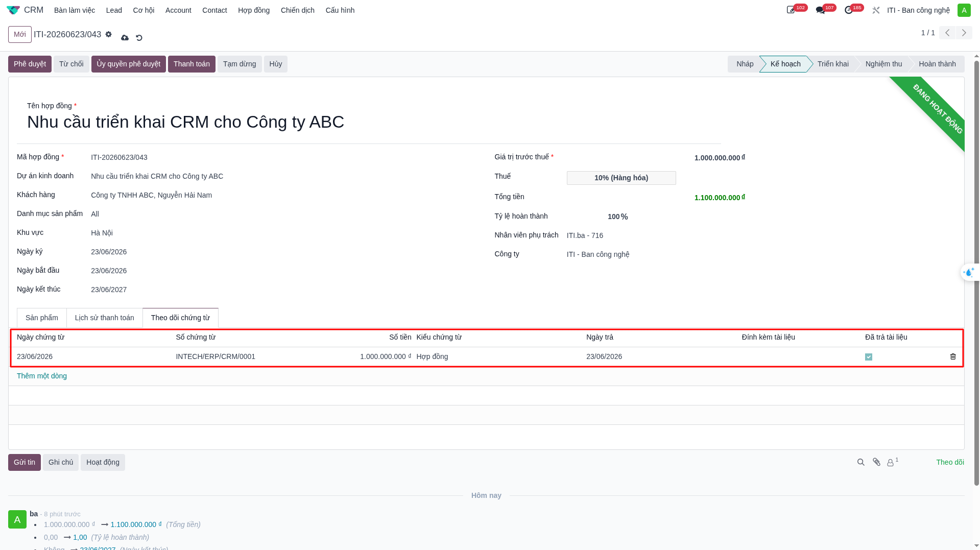980x550 pixels.
Task: Click the 'Gửi tin' button
Action: pos(25,462)
